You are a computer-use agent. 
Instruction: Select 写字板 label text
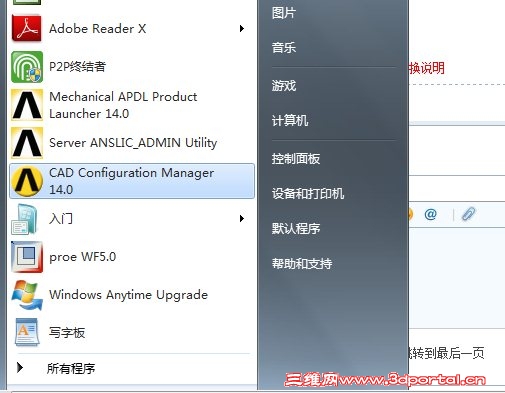coord(67,333)
